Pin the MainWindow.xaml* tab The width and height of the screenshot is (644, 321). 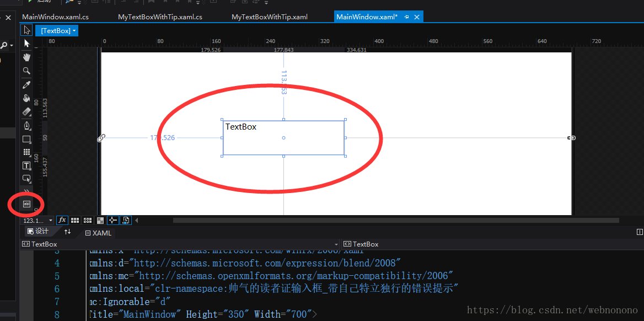click(x=406, y=17)
